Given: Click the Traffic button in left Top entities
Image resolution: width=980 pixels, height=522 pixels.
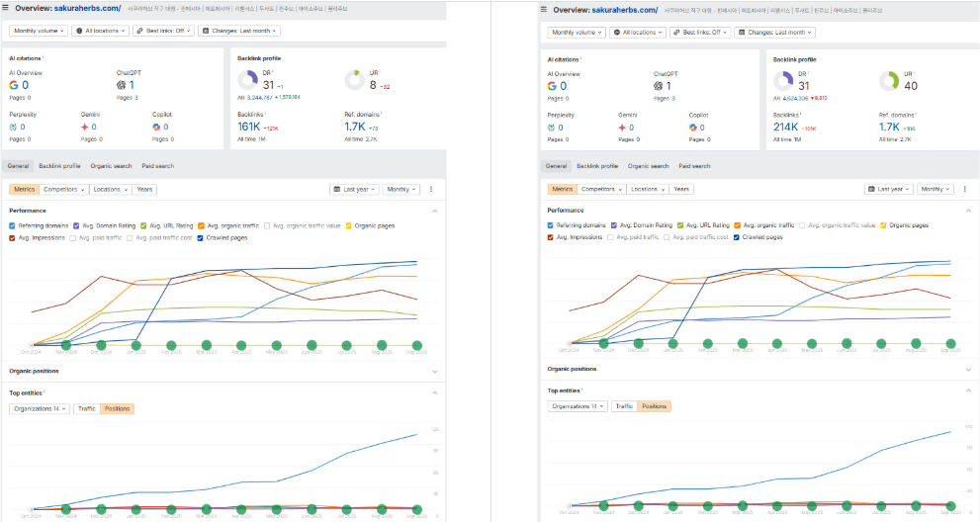Looking at the screenshot, I should [87, 408].
